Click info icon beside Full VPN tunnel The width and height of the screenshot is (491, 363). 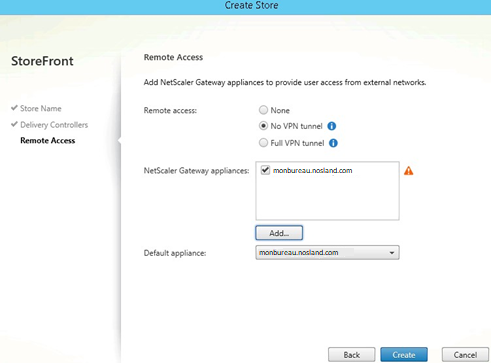coord(333,143)
